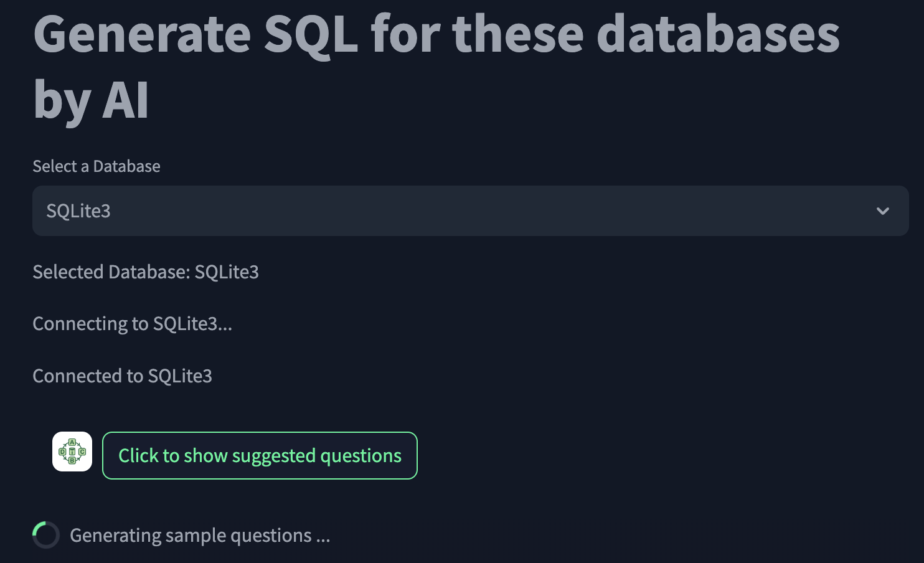The width and height of the screenshot is (924, 563).
Task: Click the Generating sample questions status text
Action: (x=200, y=536)
